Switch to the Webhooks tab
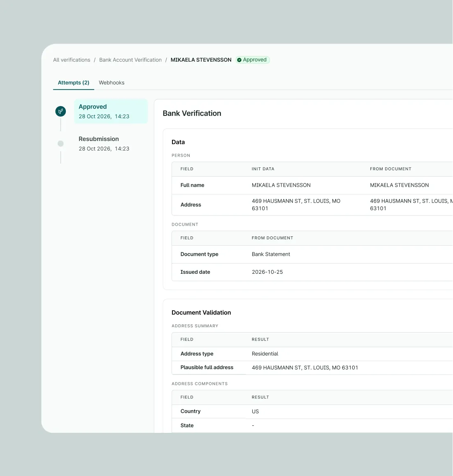 [x=112, y=83]
